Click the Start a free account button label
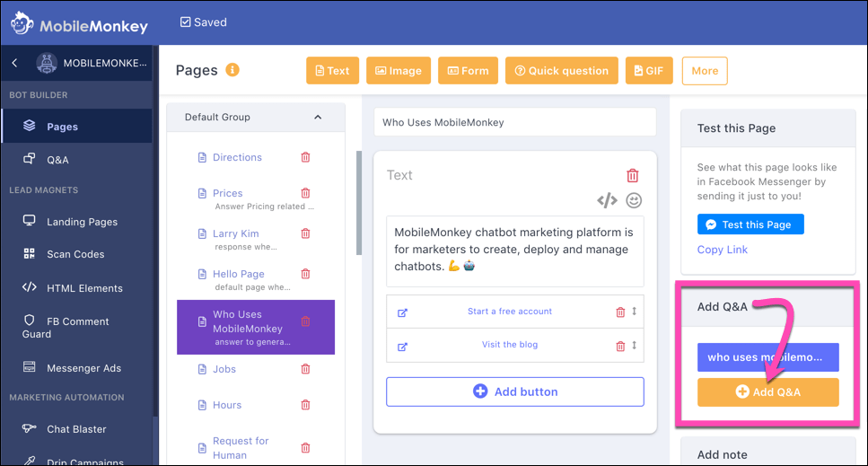The width and height of the screenshot is (868, 466). tap(509, 311)
